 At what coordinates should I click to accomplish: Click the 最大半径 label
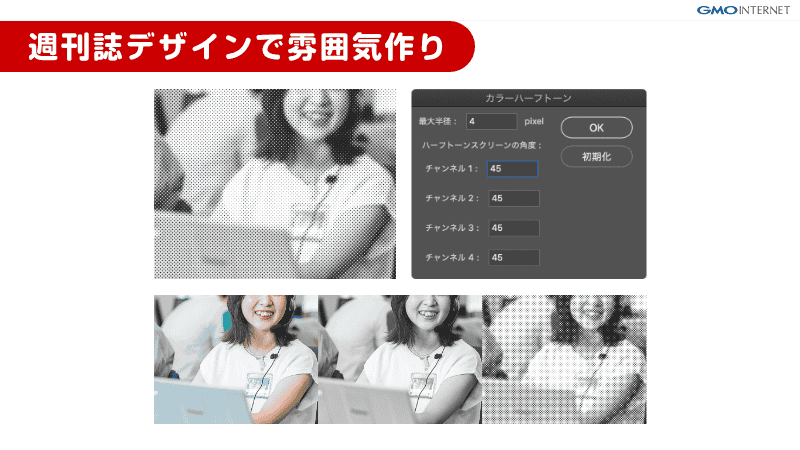(x=438, y=121)
